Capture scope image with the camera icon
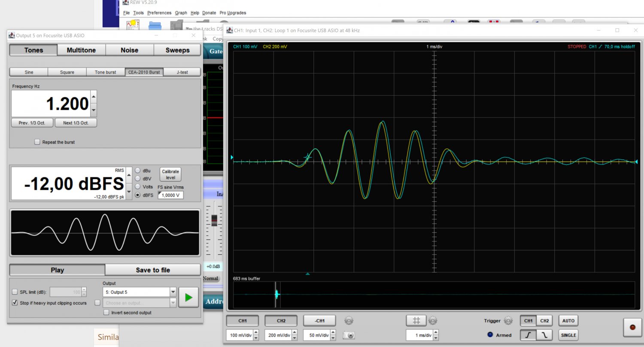 click(x=349, y=335)
